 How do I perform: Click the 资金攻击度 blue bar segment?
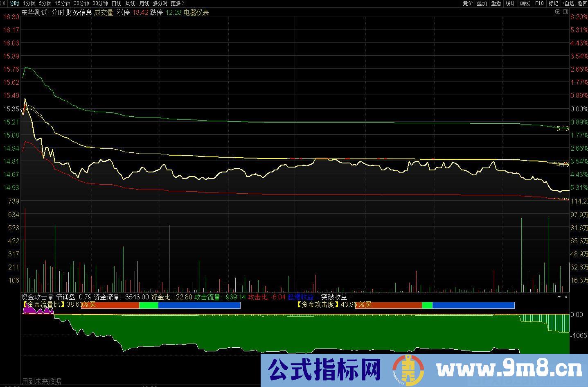(x=473, y=305)
